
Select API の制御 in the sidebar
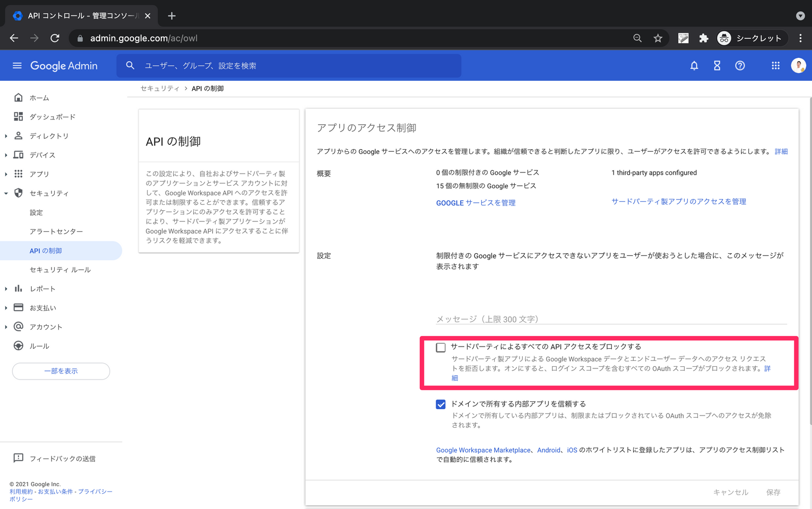tap(46, 251)
